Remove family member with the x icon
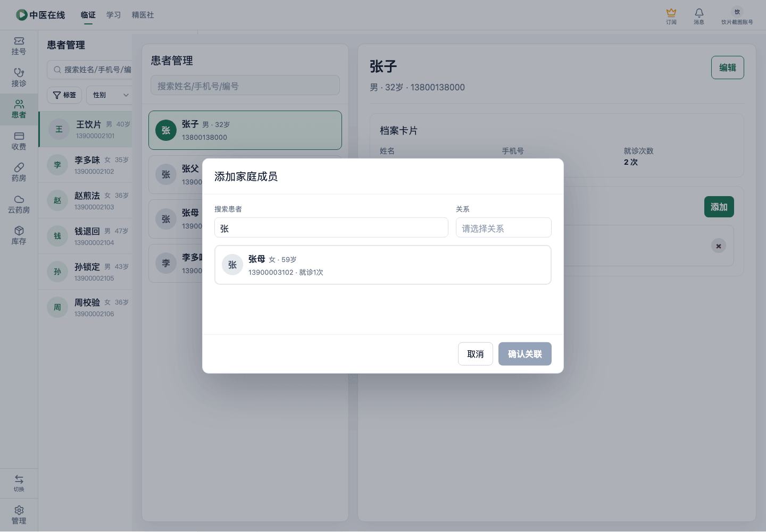 pyautogui.click(x=719, y=246)
